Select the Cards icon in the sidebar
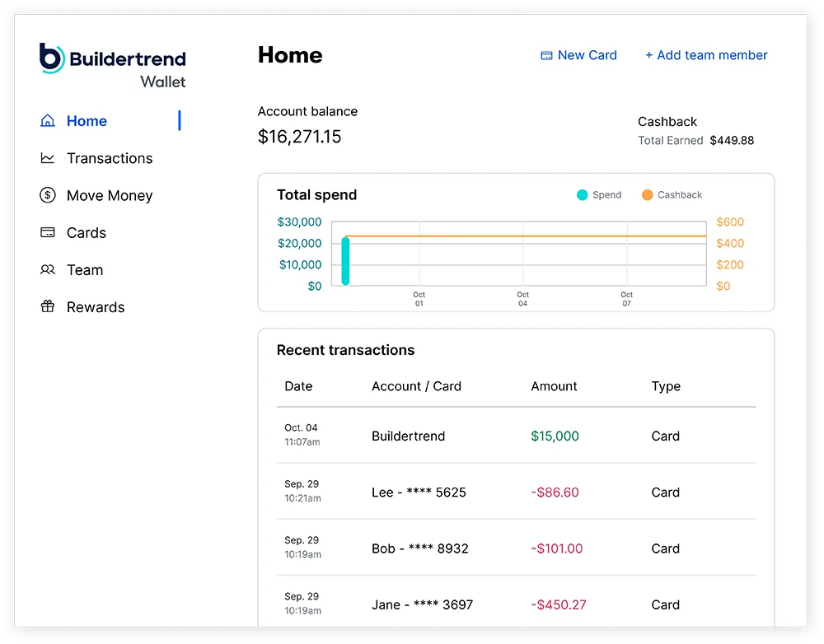 coord(49,232)
